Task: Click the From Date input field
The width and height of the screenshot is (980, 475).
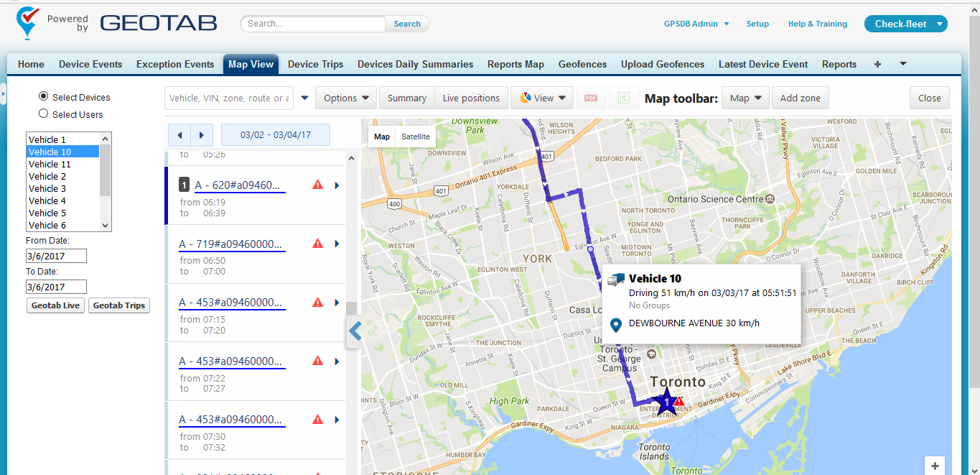Action: 55,255
